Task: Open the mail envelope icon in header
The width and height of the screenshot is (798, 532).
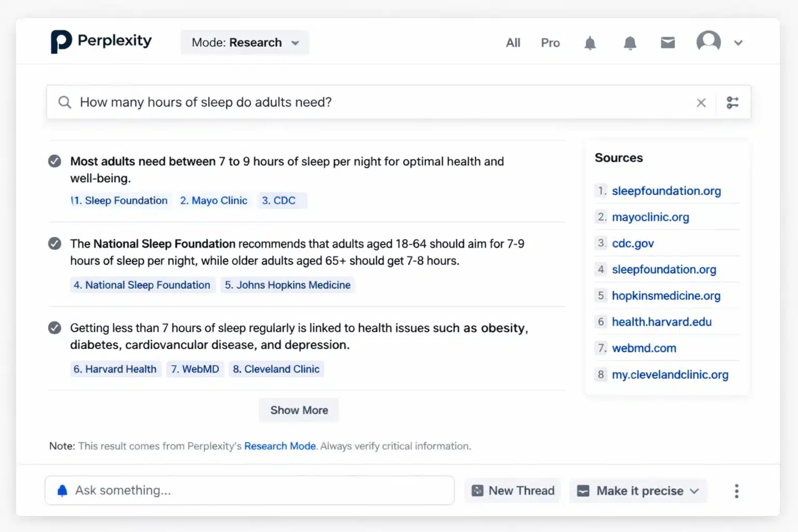Action: [x=668, y=43]
